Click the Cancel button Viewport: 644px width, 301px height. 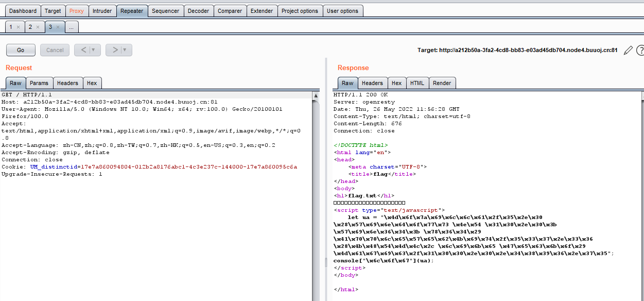pyautogui.click(x=55, y=50)
